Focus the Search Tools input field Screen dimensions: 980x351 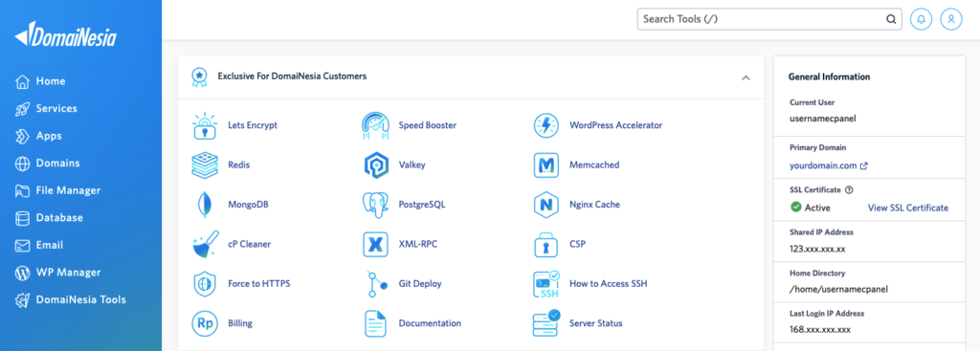pos(769,19)
